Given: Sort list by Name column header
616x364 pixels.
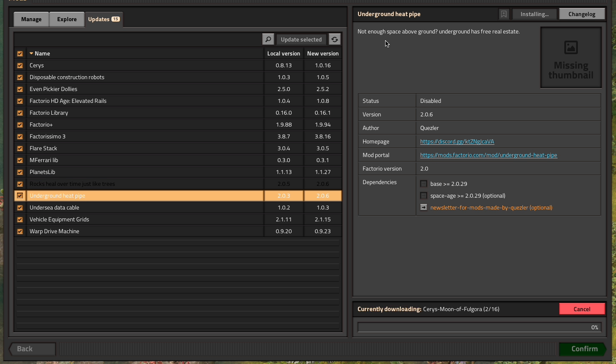Looking at the screenshot, I should click(145, 53).
